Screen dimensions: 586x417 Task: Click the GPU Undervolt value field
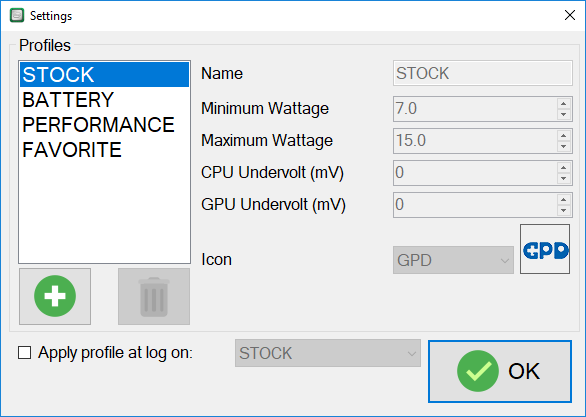[475, 205]
